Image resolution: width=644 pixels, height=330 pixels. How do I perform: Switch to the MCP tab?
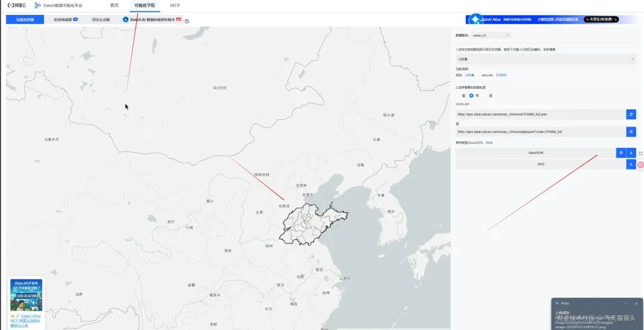click(175, 5)
